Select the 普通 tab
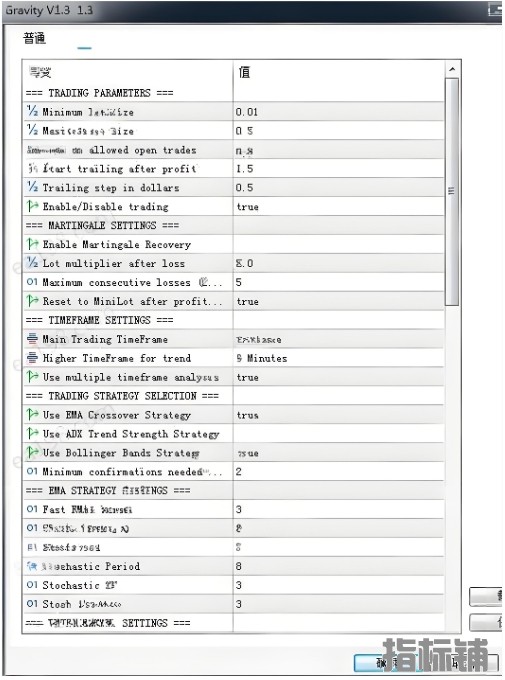505x680 pixels. point(34,38)
